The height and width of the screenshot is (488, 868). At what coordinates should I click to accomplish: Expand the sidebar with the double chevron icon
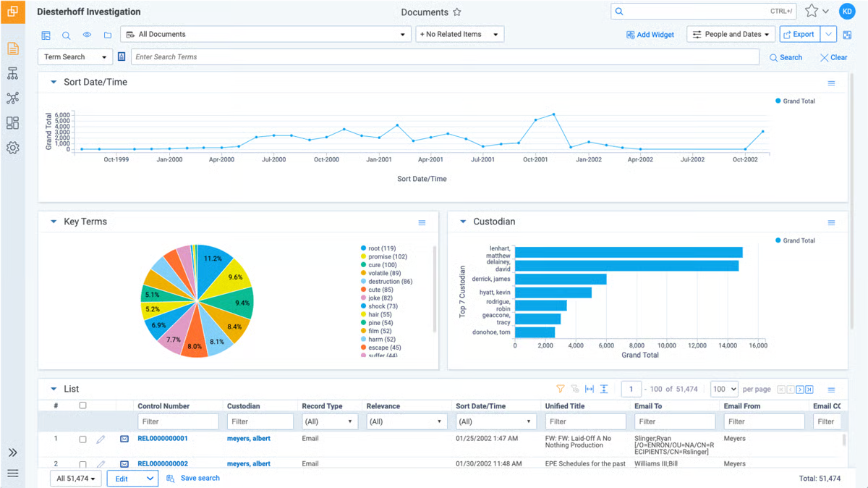tap(12, 453)
